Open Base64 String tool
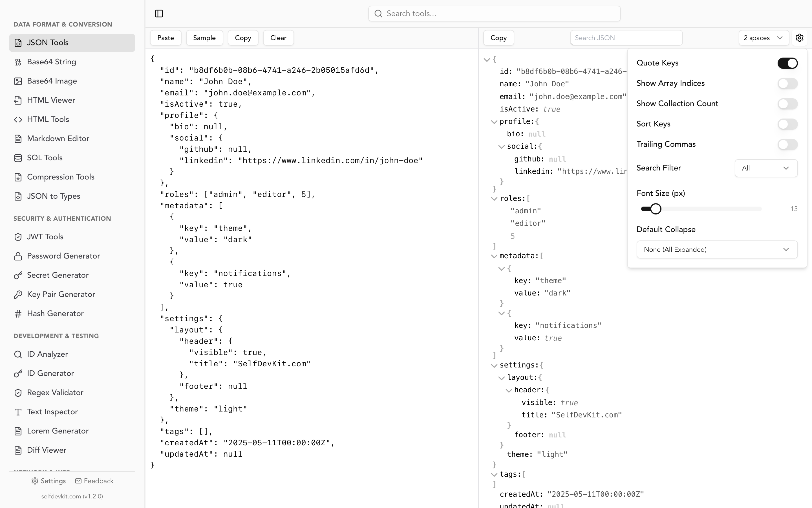 point(72,62)
